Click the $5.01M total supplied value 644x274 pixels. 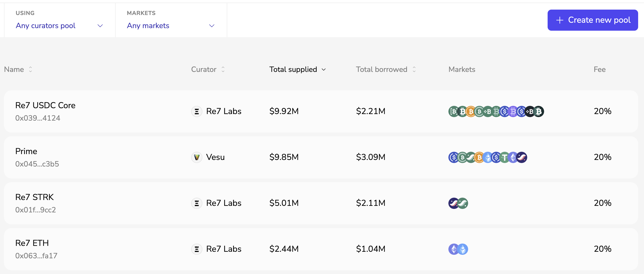[x=284, y=203]
